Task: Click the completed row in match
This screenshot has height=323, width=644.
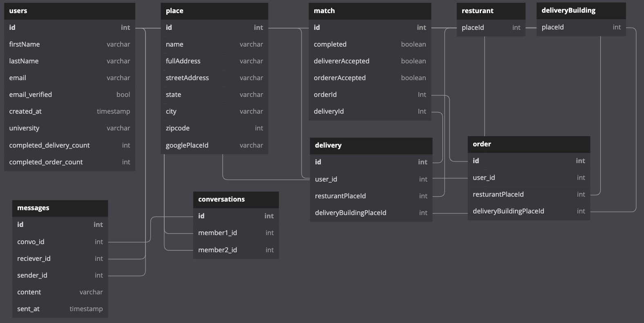Action: [370, 44]
